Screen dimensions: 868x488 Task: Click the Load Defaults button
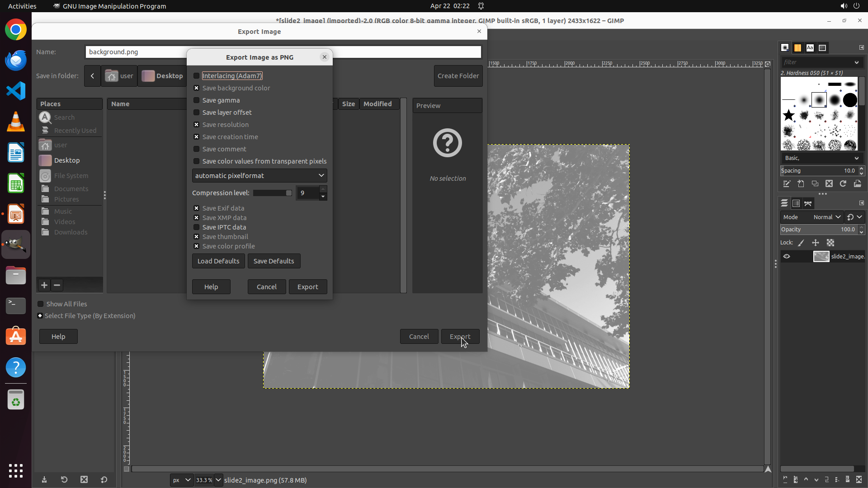click(218, 261)
